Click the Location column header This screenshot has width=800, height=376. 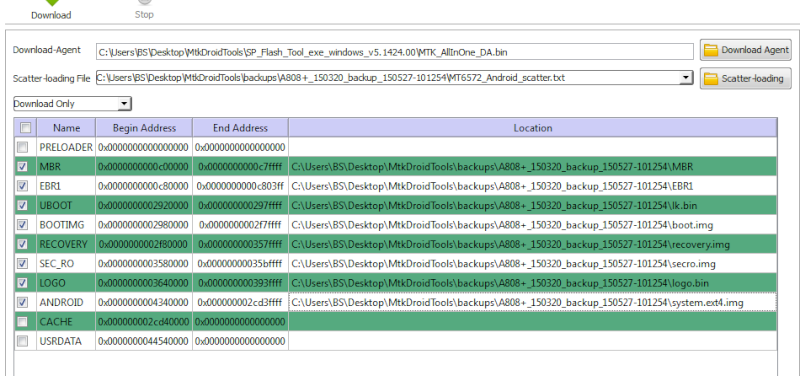[533, 128]
